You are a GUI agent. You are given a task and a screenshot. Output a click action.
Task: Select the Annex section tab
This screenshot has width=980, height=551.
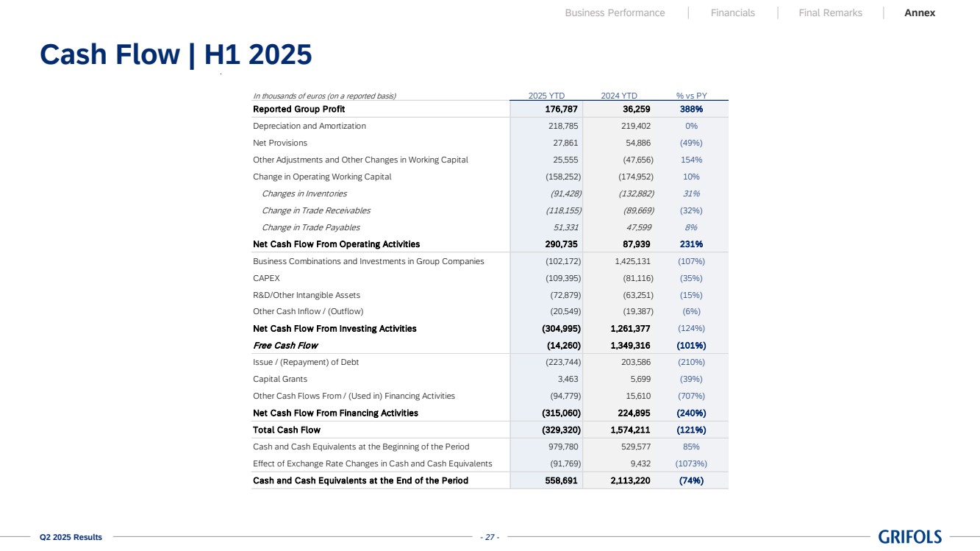coord(919,13)
